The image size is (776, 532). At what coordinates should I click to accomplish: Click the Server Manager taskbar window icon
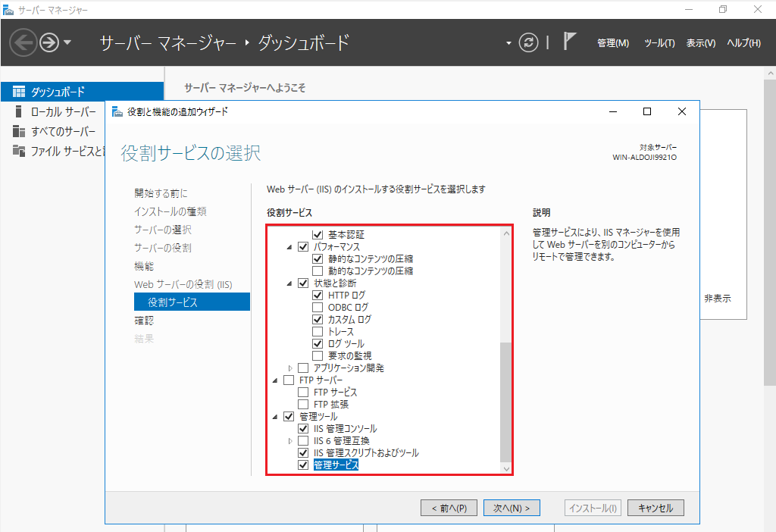[x=9, y=9]
